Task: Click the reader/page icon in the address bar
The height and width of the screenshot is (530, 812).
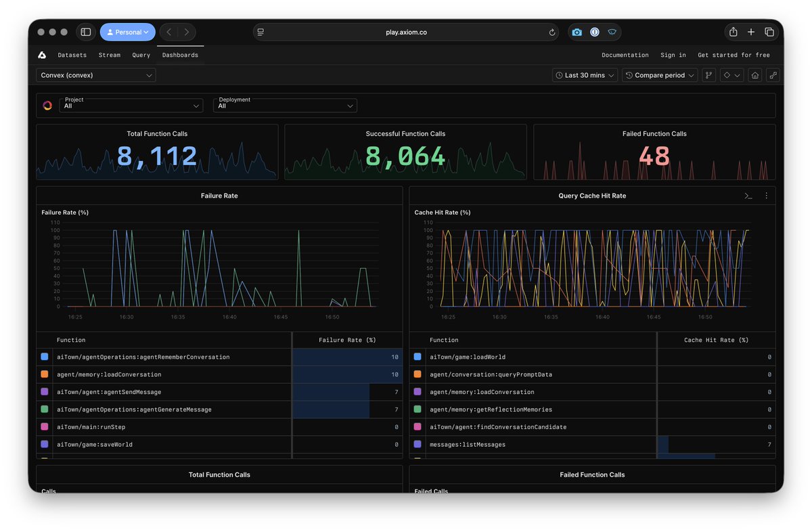Action: pyautogui.click(x=261, y=32)
